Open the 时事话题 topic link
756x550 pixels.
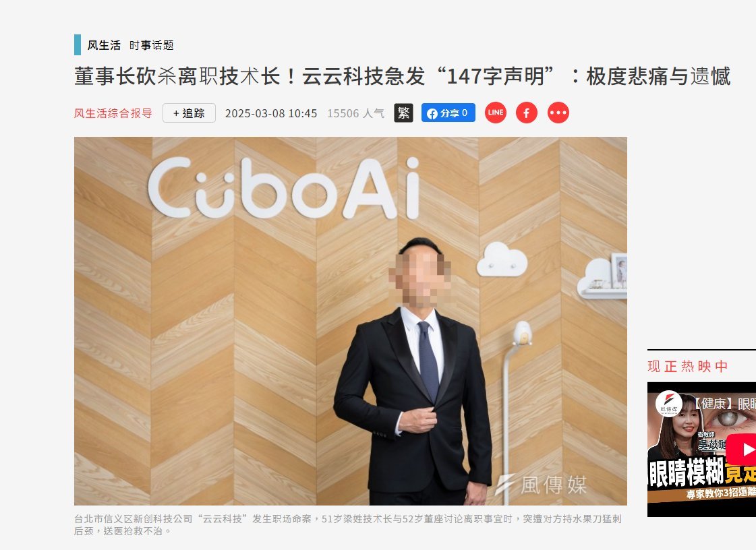(x=151, y=45)
